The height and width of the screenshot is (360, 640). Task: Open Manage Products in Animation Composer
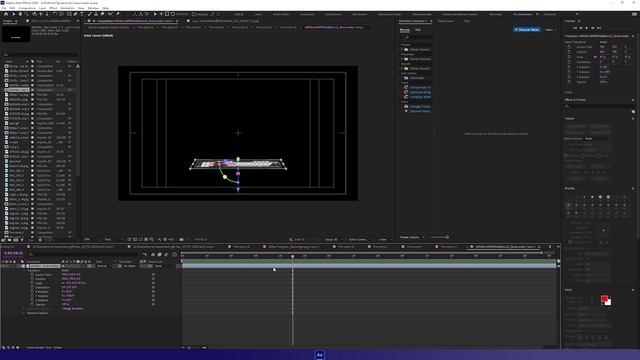[420, 106]
